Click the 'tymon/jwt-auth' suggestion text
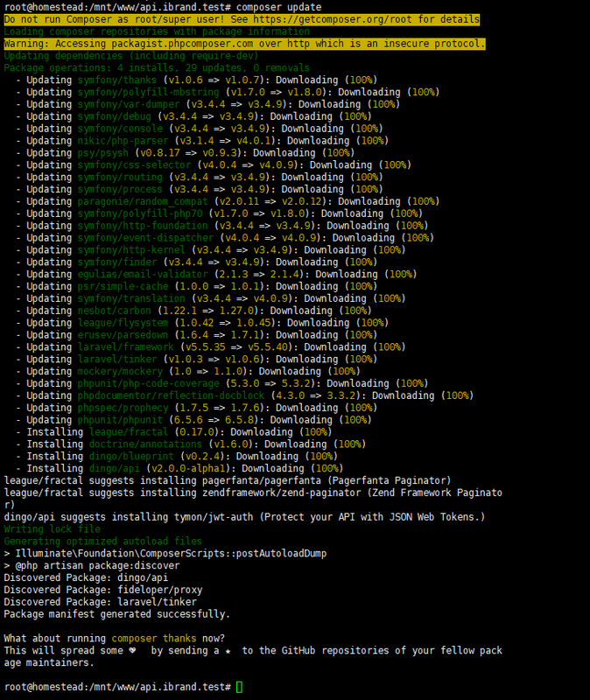The height and width of the screenshot is (700, 590). (214, 517)
